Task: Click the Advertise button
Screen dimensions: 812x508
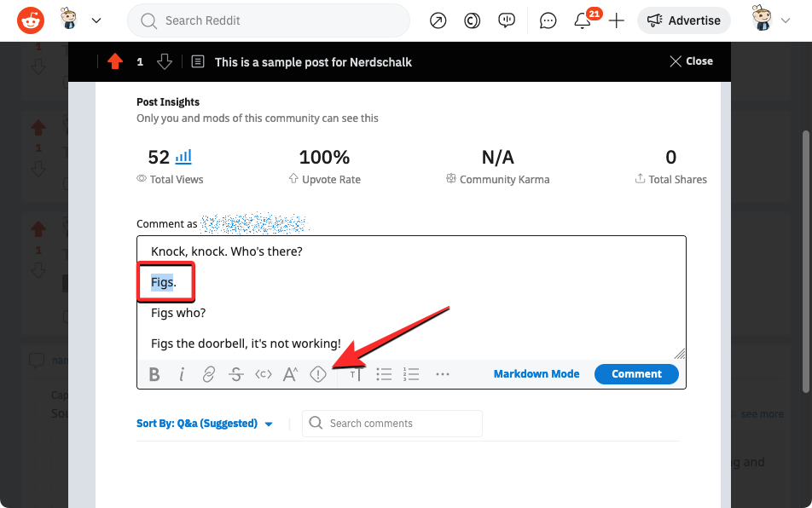Action: [683, 20]
